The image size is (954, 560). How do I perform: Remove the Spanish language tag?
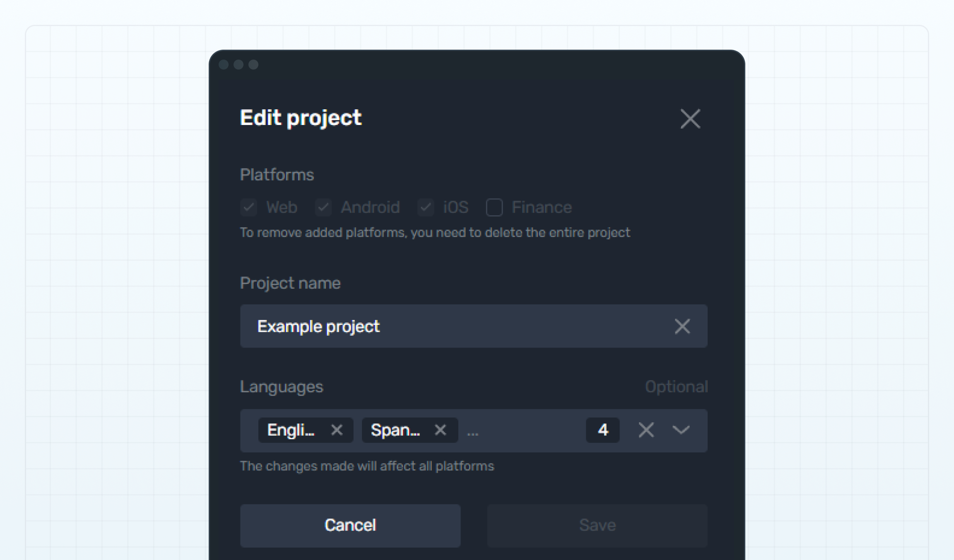pyautogui.click(x=441, y=430)
